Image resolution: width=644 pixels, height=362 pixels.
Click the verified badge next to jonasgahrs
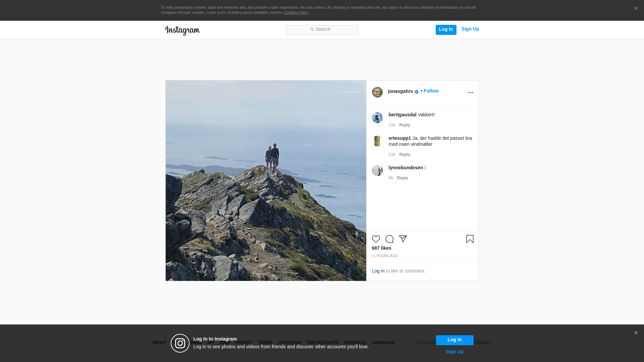click(x=417, y=92)
